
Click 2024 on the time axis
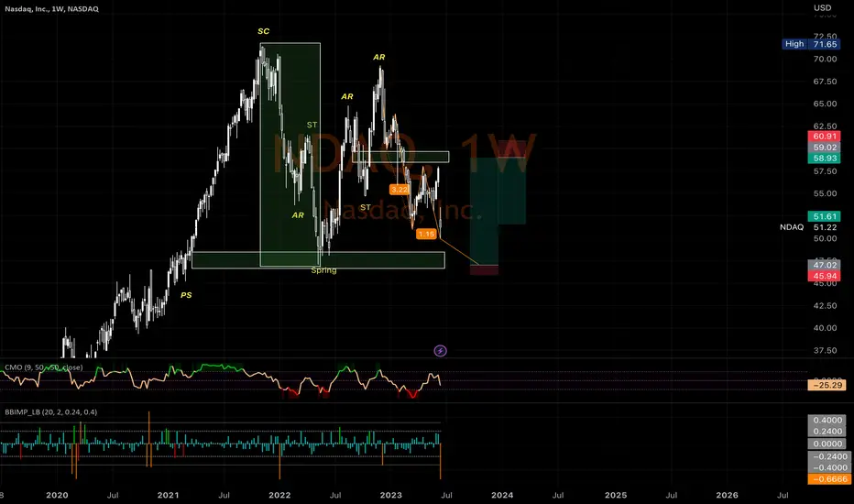[502, 495]
